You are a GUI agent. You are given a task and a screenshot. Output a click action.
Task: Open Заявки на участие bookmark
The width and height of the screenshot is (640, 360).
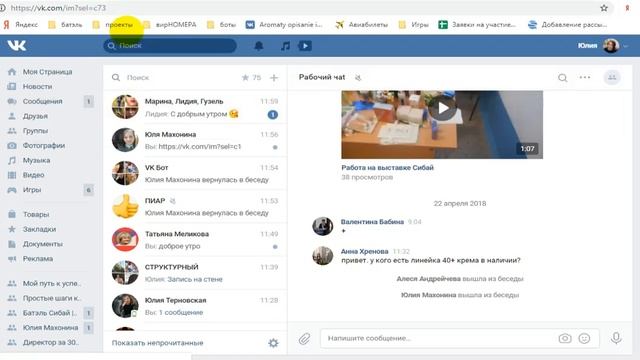point(477,24)
